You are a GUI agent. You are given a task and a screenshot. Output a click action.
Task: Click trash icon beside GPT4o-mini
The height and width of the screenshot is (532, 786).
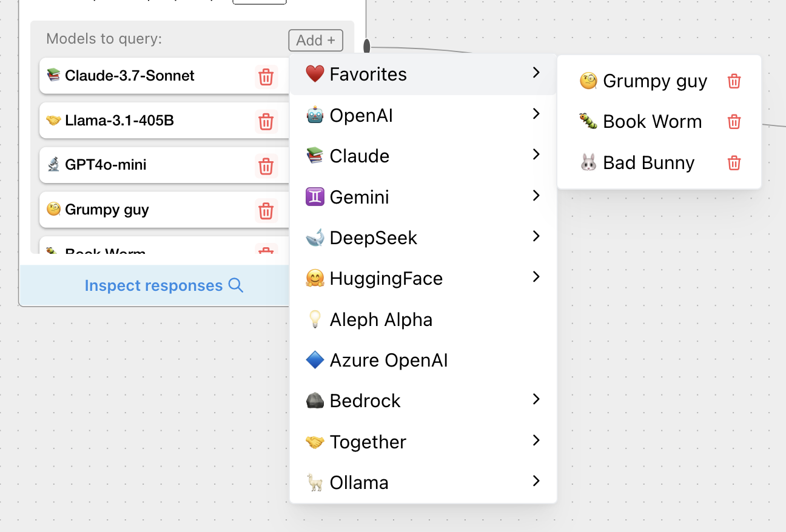pyautogui.click(x=266, y=166)
